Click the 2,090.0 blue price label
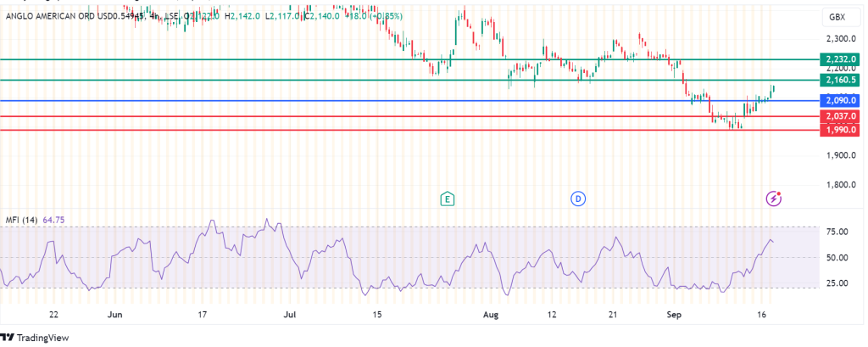Image resolution: width=868 pixels, height=347 pixels. [841, 100]
